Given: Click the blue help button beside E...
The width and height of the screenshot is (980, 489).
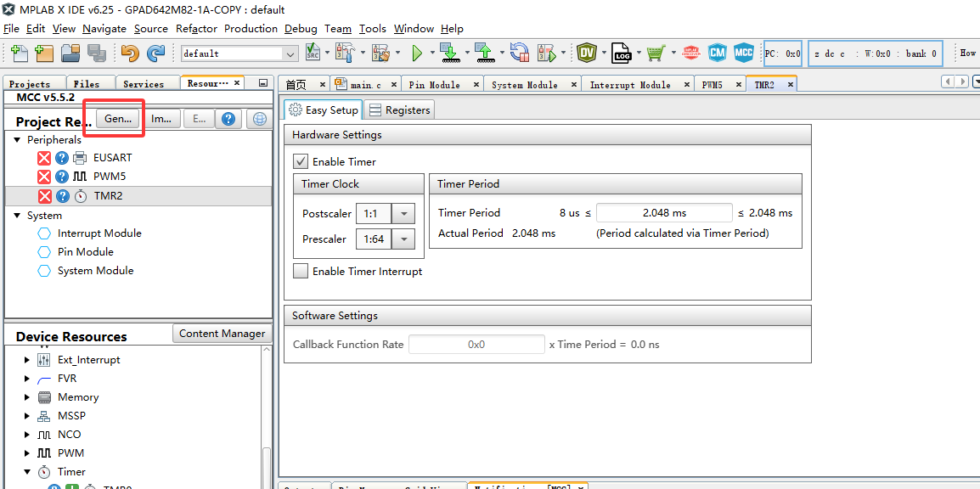Looking at the screenshot, I should click(228, 119).
